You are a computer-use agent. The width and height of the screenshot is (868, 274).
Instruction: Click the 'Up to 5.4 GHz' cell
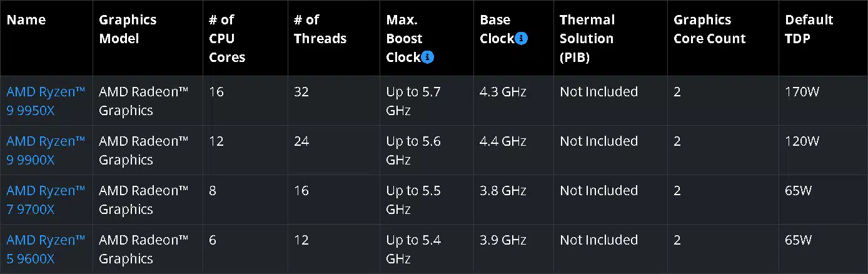(x=413, y=249)
